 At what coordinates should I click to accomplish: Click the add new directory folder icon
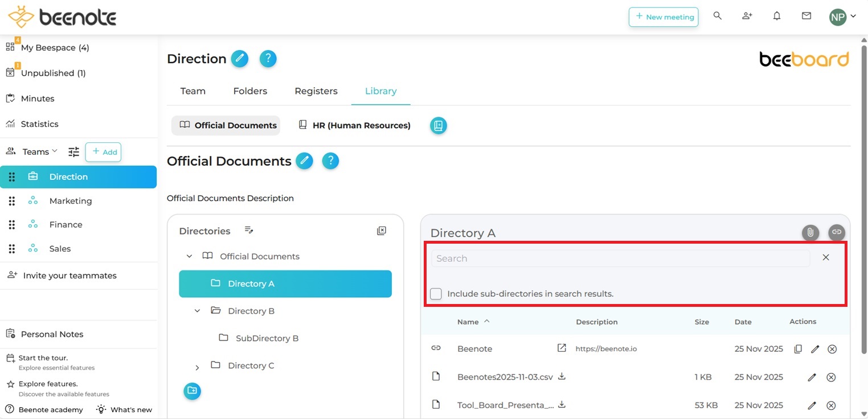(192, 391)
